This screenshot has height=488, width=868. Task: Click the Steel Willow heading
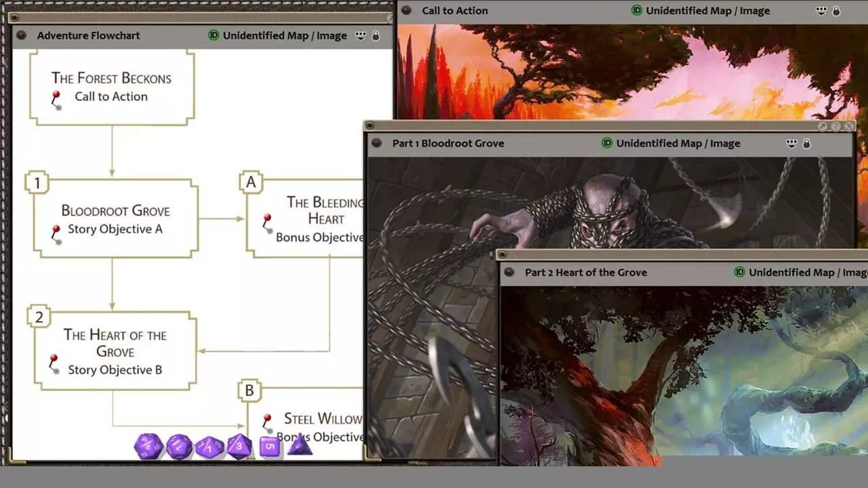click(x=323, y=418)
